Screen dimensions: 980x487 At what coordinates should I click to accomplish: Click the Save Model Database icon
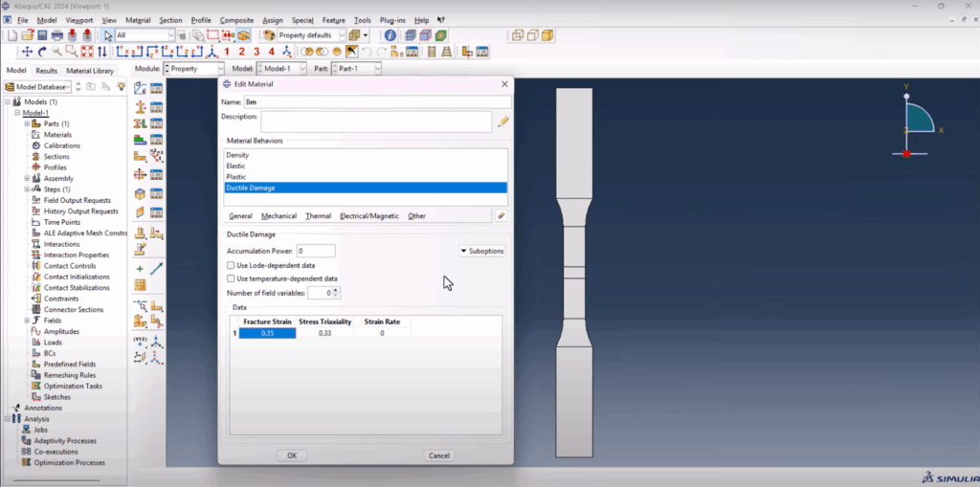pyautogui.click(x=42, y=35)
